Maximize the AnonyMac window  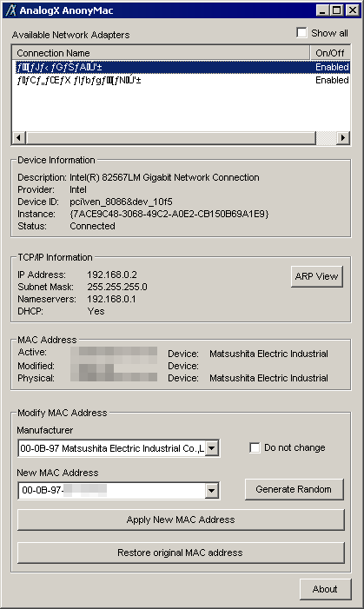click(x=337, y=10)
